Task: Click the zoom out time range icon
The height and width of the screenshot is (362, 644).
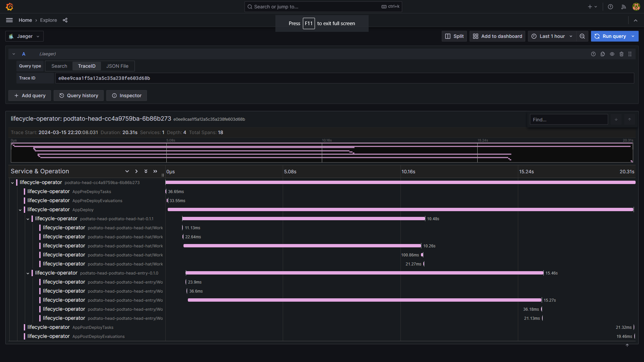Action: tap(582, 36)
